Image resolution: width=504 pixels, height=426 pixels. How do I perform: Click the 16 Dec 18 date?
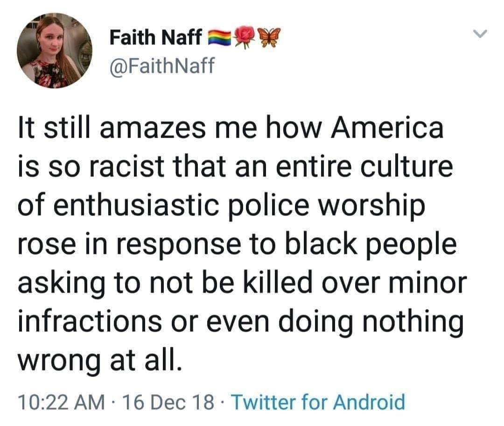click(x=168, y=402)
